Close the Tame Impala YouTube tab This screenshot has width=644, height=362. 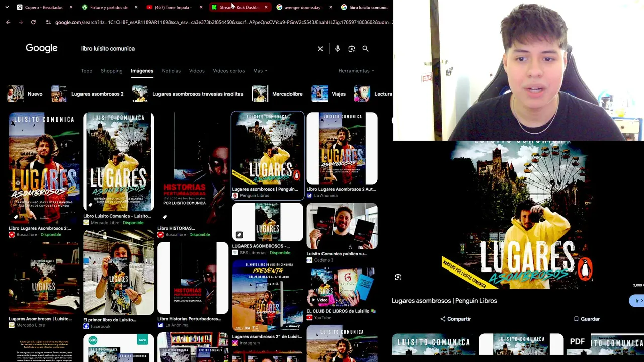201,7
